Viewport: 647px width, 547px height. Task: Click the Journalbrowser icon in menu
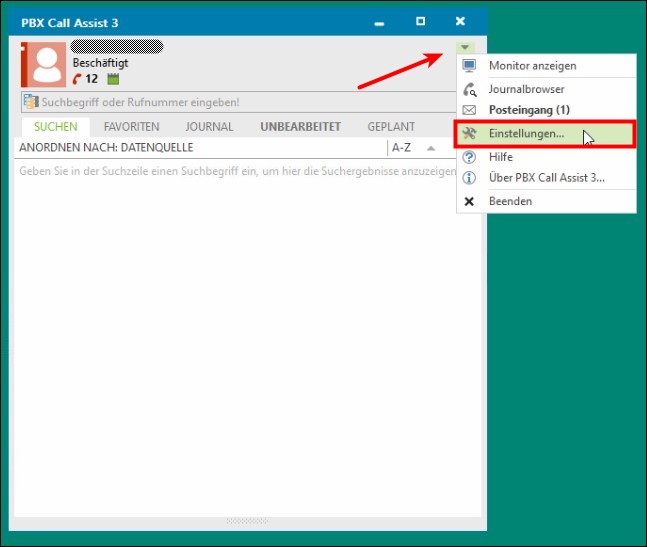coord(469,89)
